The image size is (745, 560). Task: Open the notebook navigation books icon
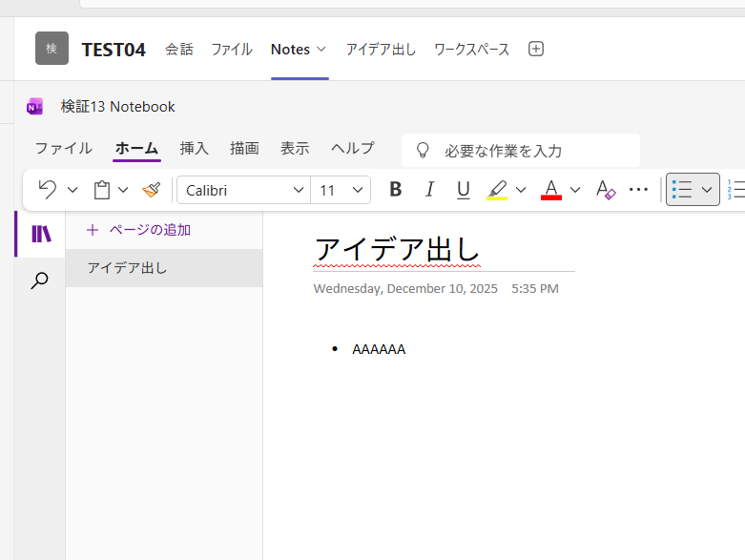(x=41, y=234)
